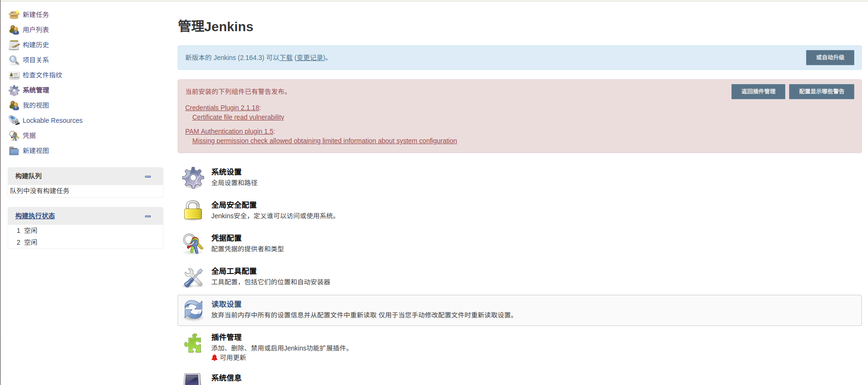Click the 项目关系 magnifier icon
The width and height of the screenshot is (868, 385).
coord(14,60)
